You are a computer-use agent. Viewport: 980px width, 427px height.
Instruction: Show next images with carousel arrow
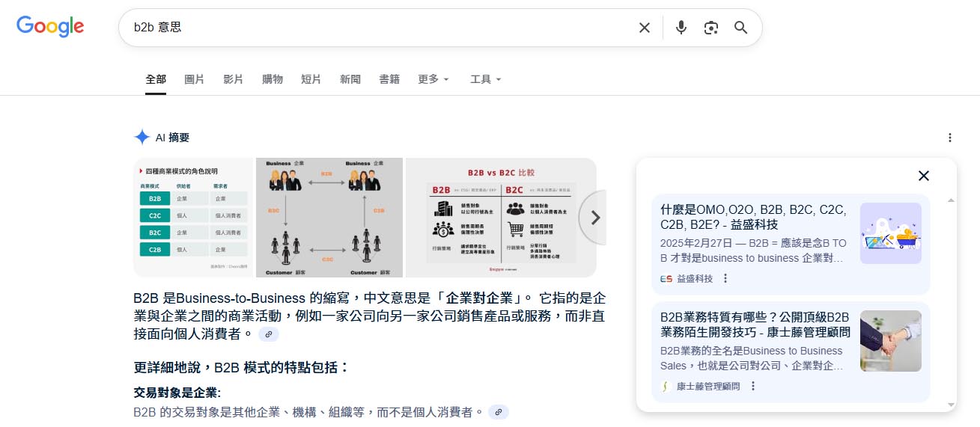pos(595,218)
